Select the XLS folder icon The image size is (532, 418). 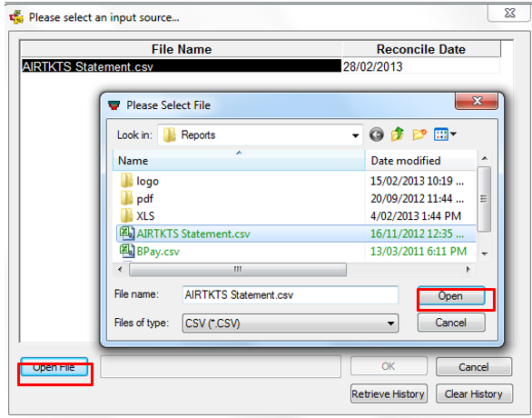(126, 215)
